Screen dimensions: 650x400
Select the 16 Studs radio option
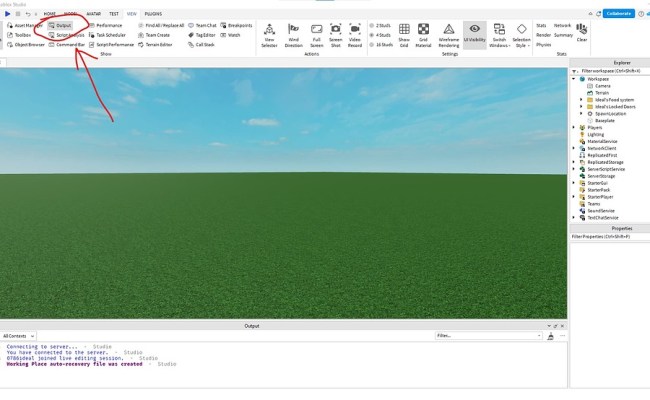click(x=381, y=45)
